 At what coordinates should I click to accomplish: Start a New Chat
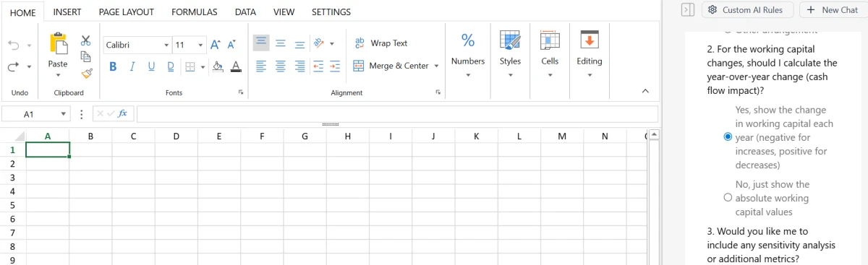(x=832, y=9)
